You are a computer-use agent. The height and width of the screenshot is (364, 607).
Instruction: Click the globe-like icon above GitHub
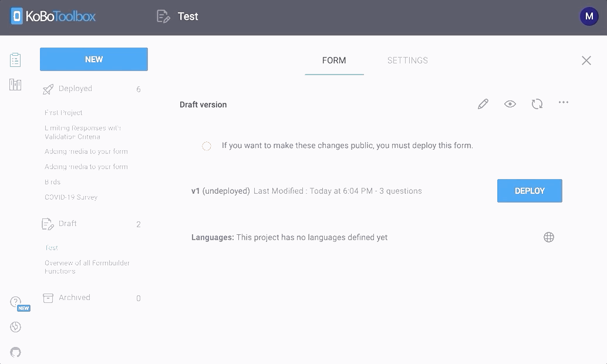point(16,327)
